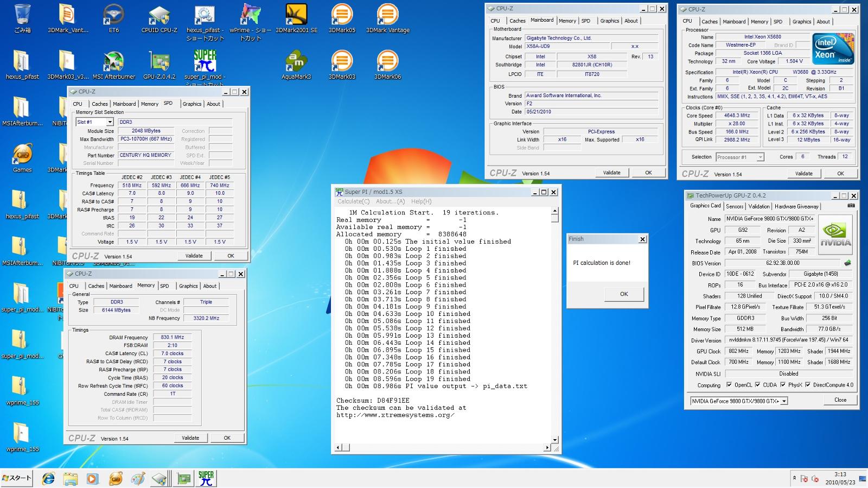Viewport: 868px width, 488px height.
Task: Click the GPU-Z BIOS save icon
Action: tap(847, 263)
